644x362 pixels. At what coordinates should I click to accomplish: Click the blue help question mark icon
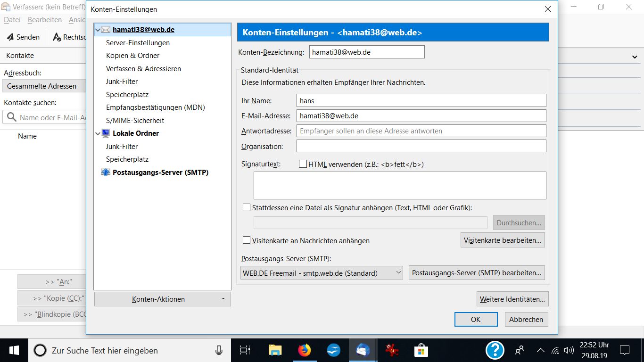[x=495, y=350]
